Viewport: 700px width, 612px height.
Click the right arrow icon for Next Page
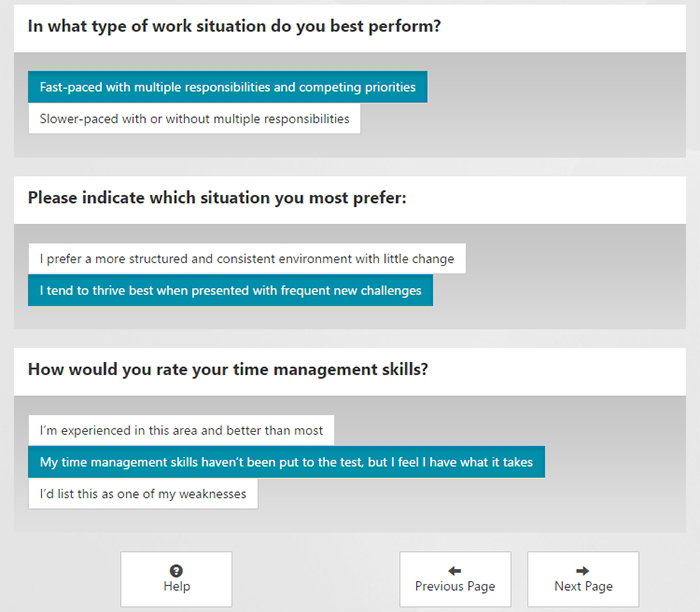[x=583, y=570]
